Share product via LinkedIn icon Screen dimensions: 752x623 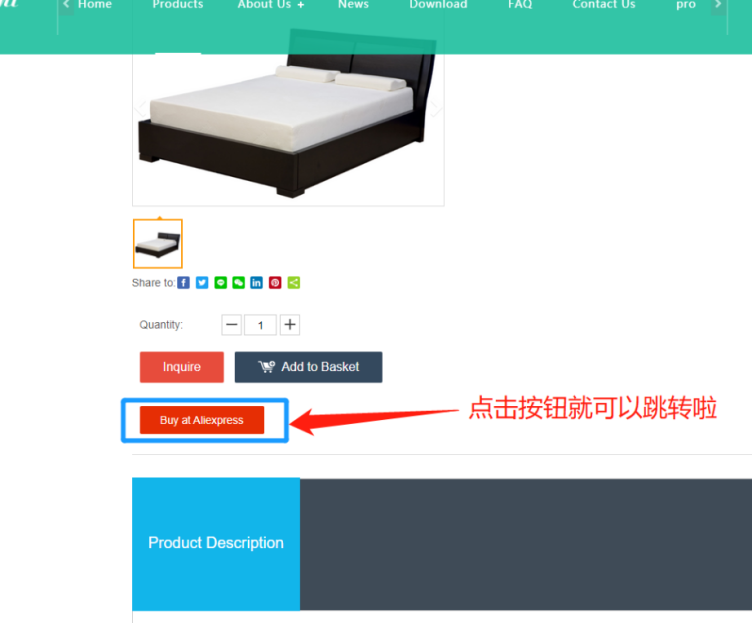point(257,282)
